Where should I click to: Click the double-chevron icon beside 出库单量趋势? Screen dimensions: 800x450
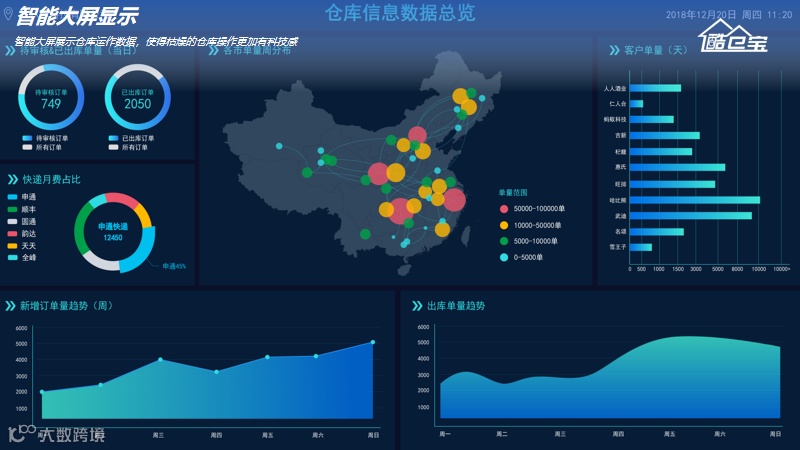pyautogui.click(x=417, y=306)
